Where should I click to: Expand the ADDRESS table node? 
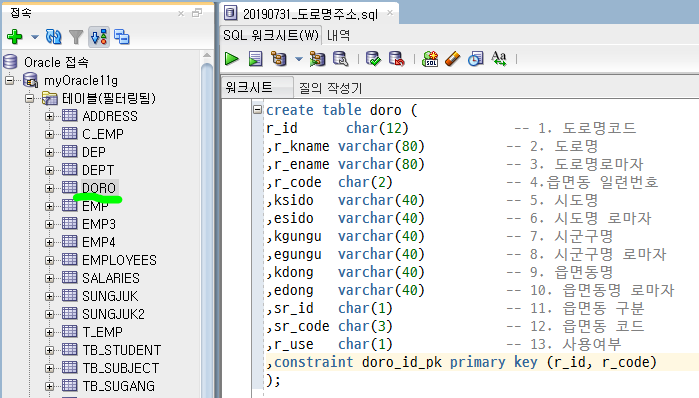pyautogui.click(x=49, y=116)
